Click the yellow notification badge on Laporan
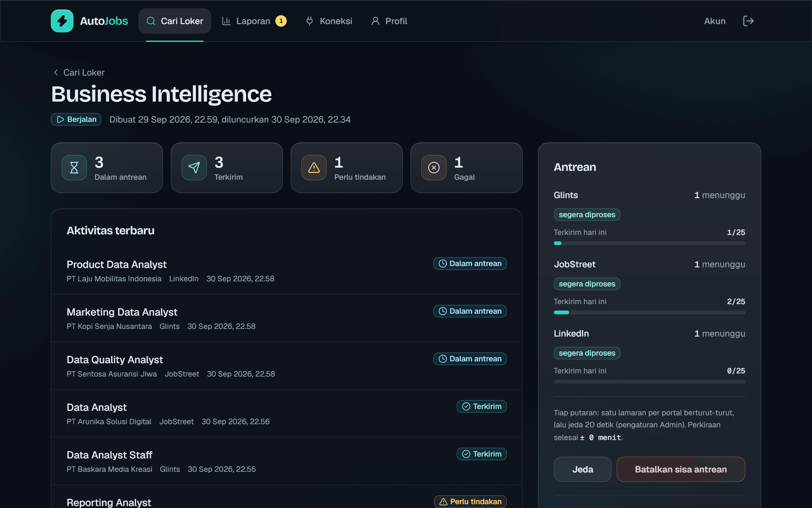The height and width of the screenshot is (508, 812). click(281, 21)
